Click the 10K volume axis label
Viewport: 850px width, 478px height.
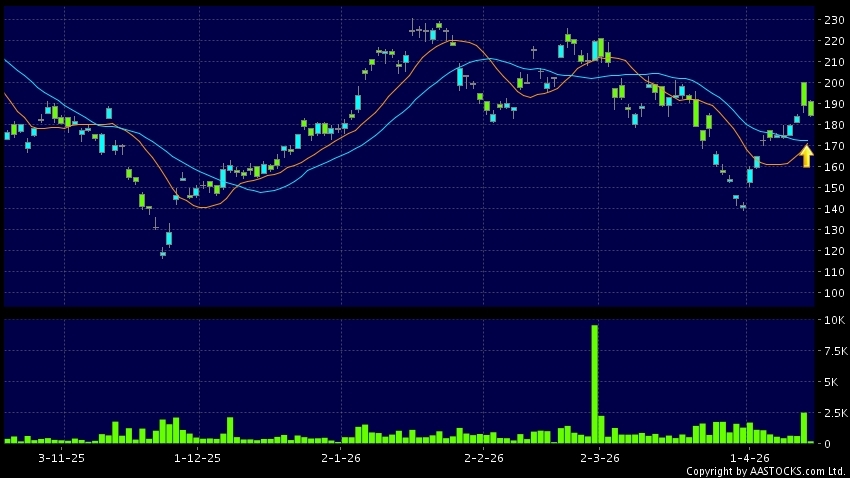[834, 321]
